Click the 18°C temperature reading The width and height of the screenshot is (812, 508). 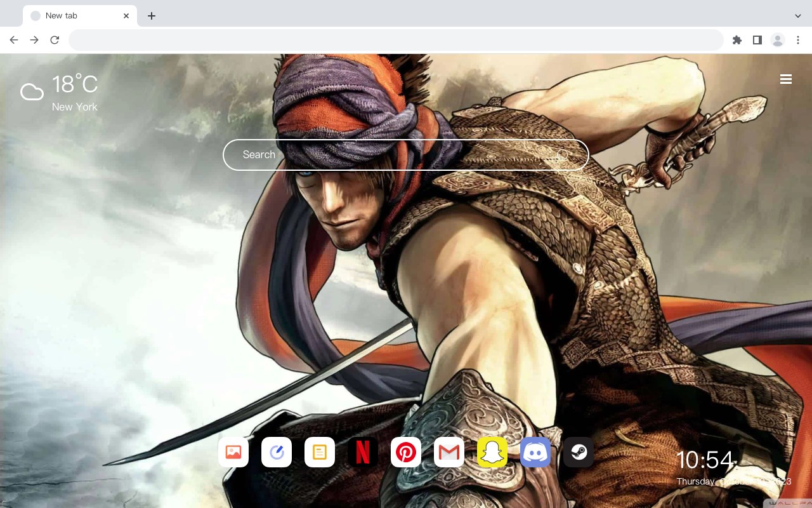pyautogui.click(x=75, y=85)
